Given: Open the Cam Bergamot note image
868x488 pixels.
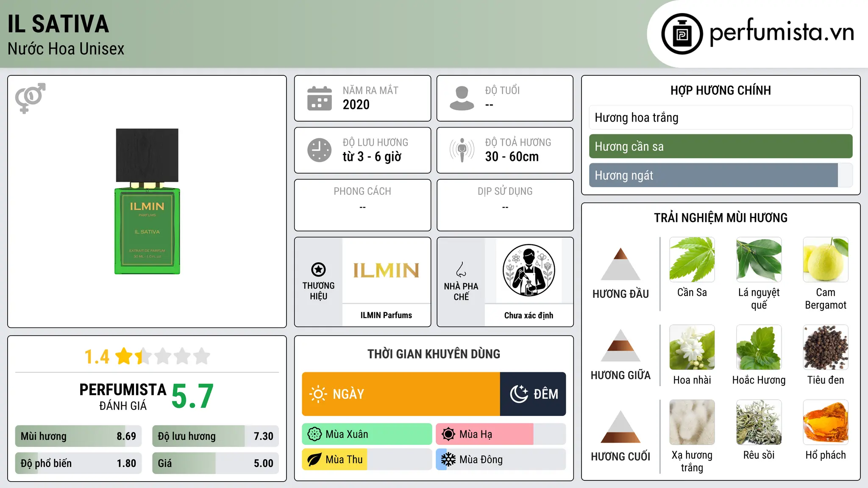Looking at the screenshot, I should [826, 260].
